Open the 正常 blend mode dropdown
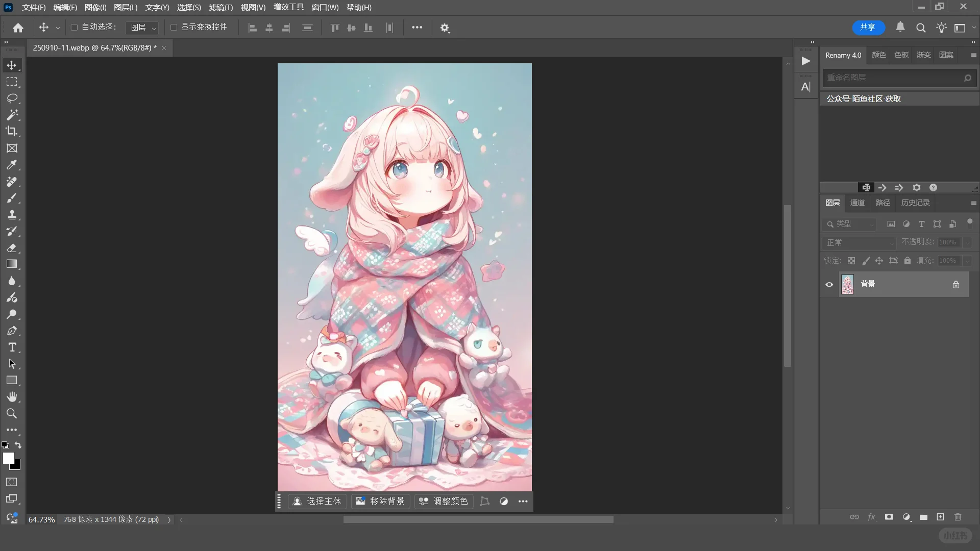 (x=859, y=242)
